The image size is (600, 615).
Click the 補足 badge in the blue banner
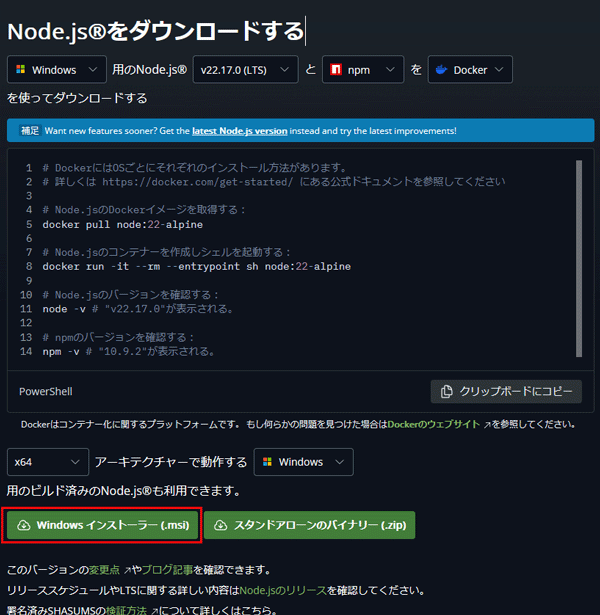[30, 131]
